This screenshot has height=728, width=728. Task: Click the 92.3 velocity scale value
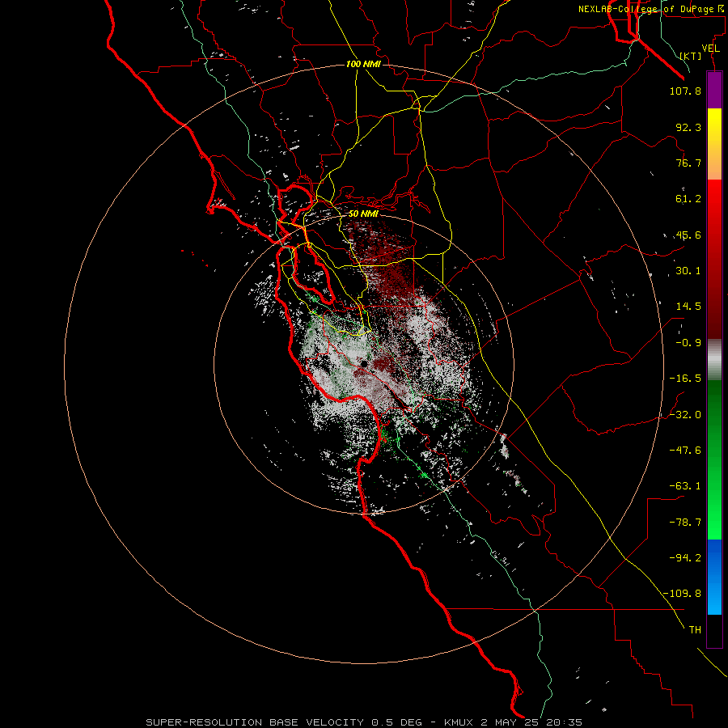(x=688, y=127)
